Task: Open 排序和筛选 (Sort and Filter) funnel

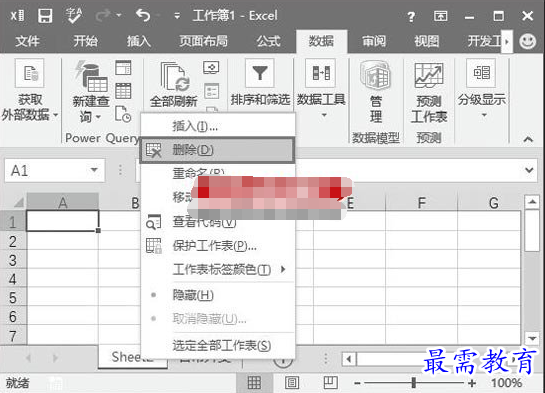Action: (260, 73)
